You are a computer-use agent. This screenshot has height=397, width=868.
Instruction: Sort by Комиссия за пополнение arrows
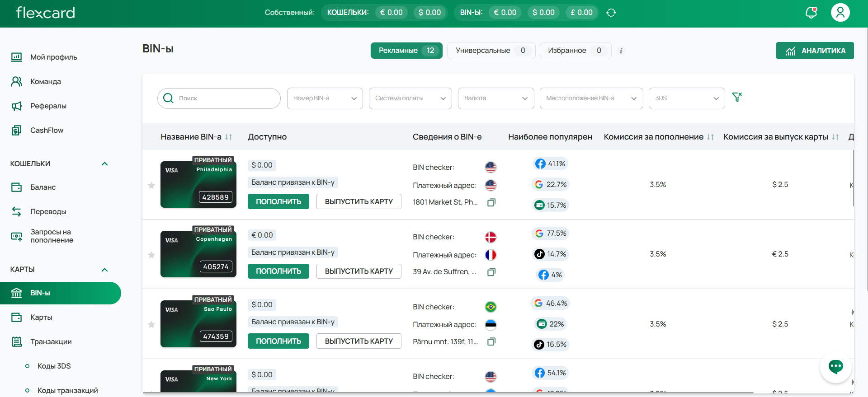click(711, 137)
